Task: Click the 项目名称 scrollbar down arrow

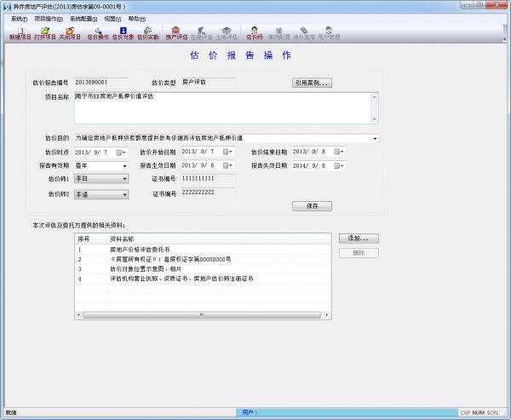Action: point(375,119)
